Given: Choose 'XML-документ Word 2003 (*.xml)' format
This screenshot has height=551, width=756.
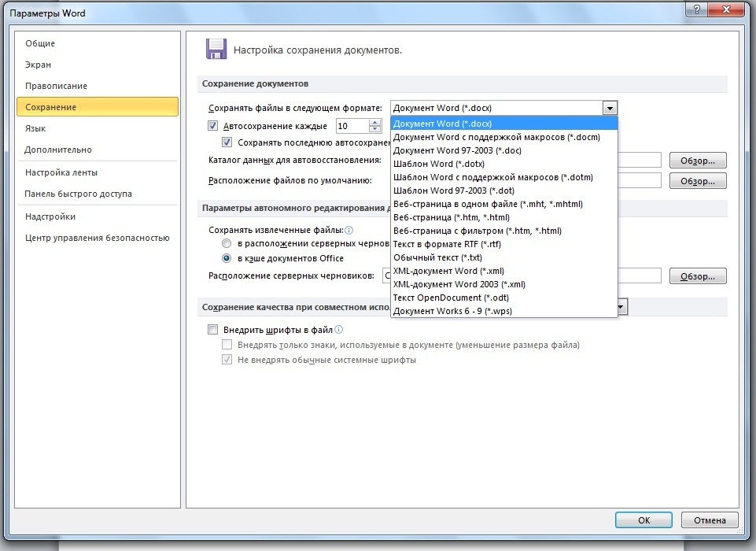Looking at the screenshot, I should pyautogui.click(x=503, y=284).
